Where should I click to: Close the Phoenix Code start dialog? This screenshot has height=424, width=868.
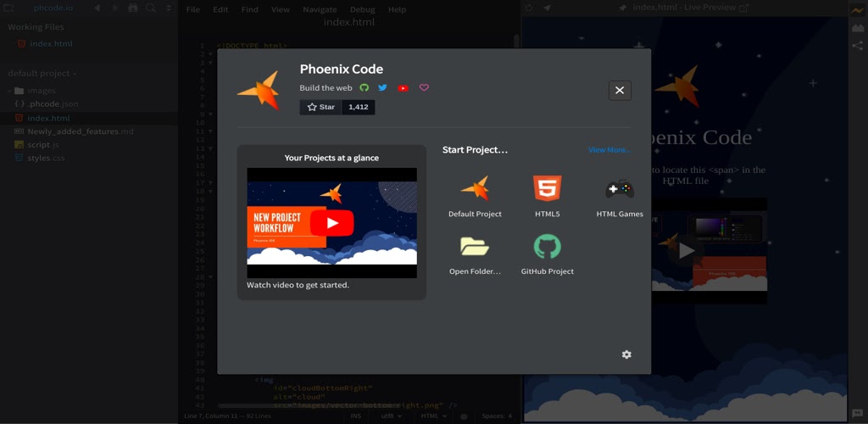(620, 91)
